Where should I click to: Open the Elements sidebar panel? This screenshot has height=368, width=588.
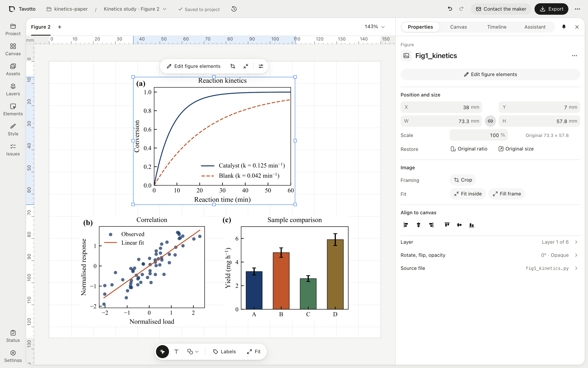click(13, 110)
